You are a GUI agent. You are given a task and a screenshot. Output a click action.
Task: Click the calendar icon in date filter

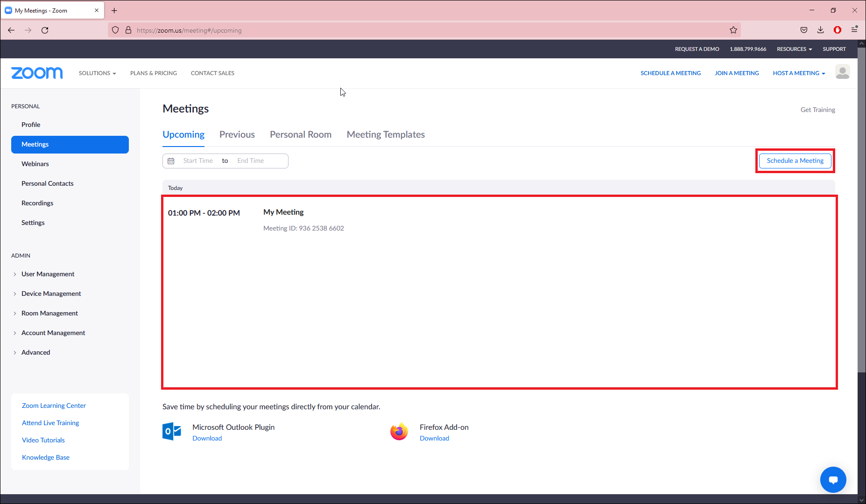click(171, 161)
